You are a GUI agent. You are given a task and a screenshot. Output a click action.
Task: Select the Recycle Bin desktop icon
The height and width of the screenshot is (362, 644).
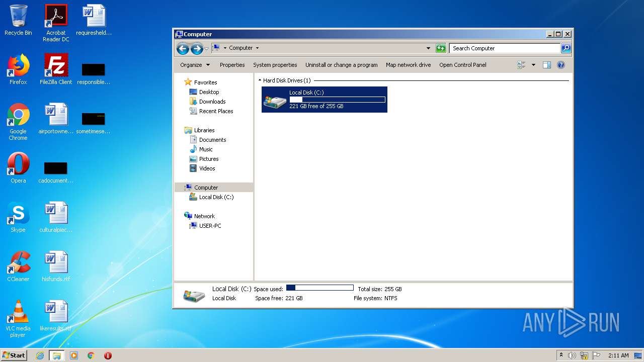click(x=18, y=20)
